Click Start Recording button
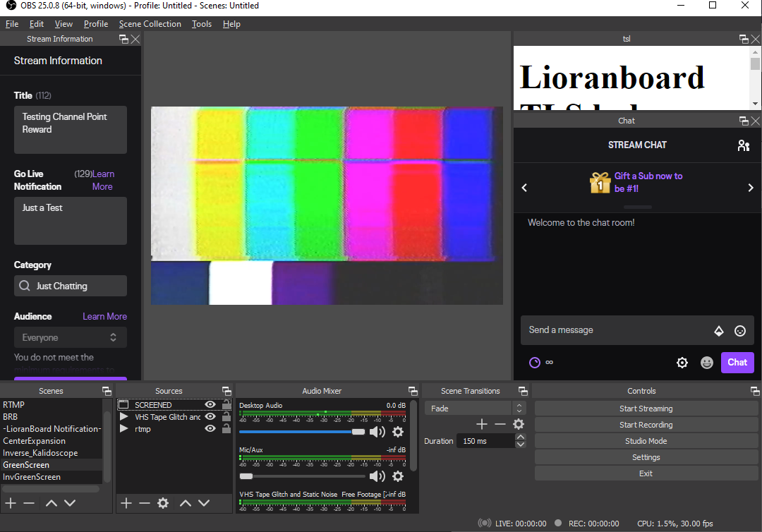The height and width of the screenshot is (532, 762). 646,425
